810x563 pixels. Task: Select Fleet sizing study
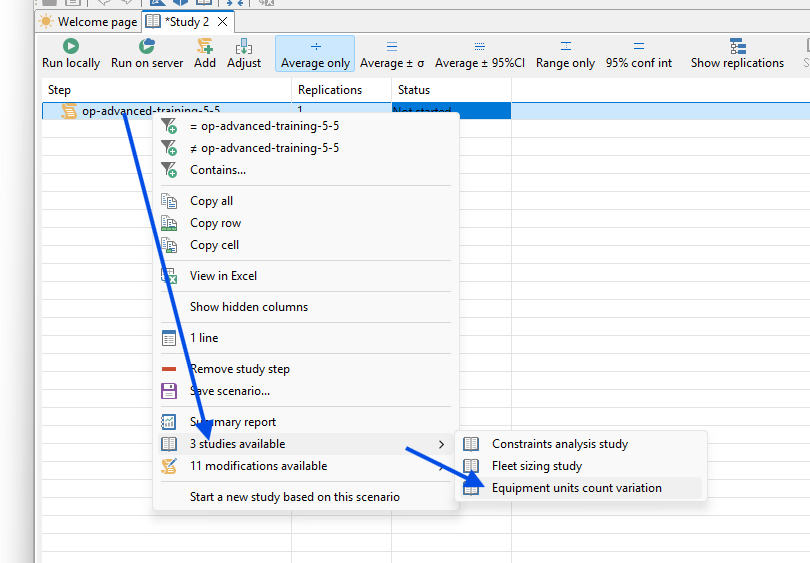[x=581, y=466]
